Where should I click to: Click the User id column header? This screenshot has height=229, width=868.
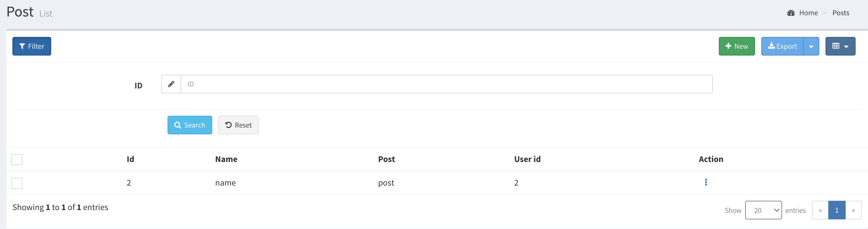click(x=527, y=159)
